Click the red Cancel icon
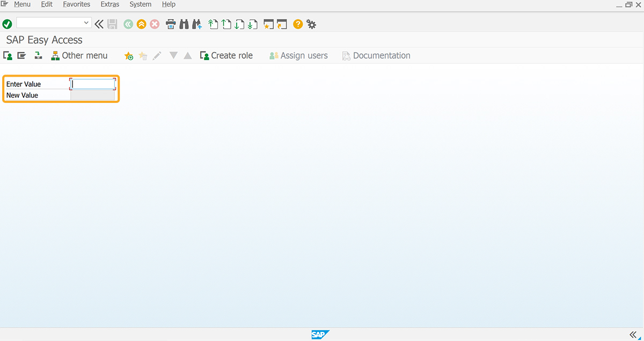 click(x=155, y=24)
